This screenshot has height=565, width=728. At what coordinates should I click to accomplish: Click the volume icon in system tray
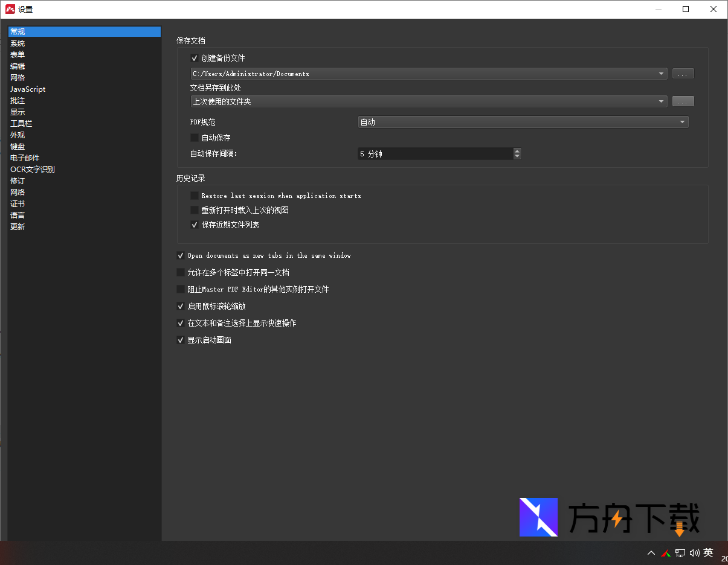(x=694, y=552)
